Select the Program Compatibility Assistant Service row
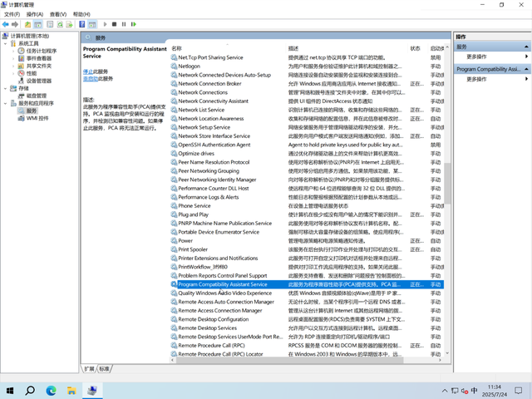The width and height of the screenshot is (532, 399). coord(307,284)
